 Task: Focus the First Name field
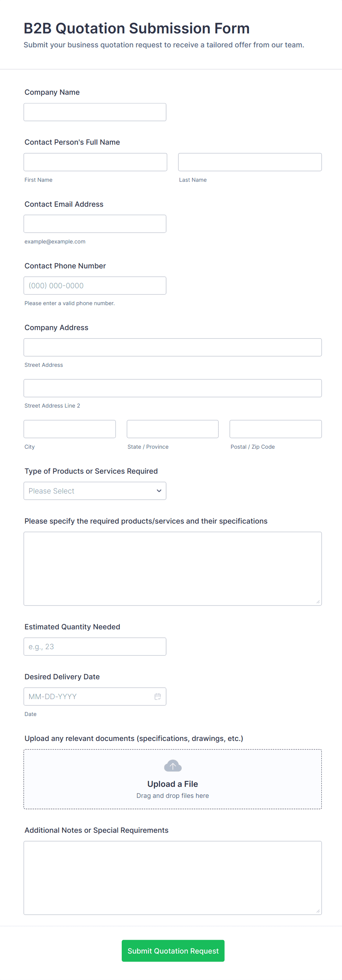tap(95, 162)
